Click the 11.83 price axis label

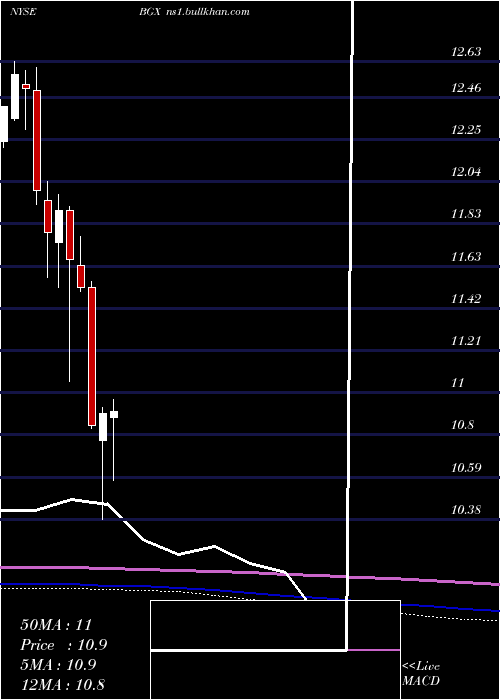tap(466, 214)
